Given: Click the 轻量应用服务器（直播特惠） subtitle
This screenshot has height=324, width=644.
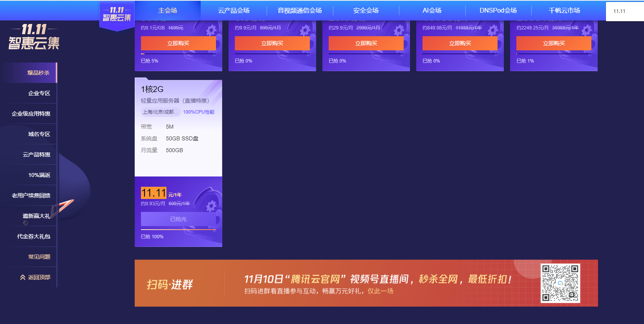Looking at the screenshot, I should tap(176, 101).
